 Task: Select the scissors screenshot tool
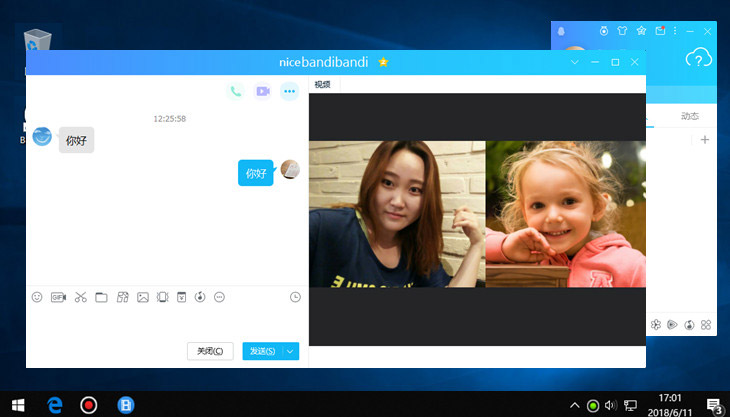point(80,297)
